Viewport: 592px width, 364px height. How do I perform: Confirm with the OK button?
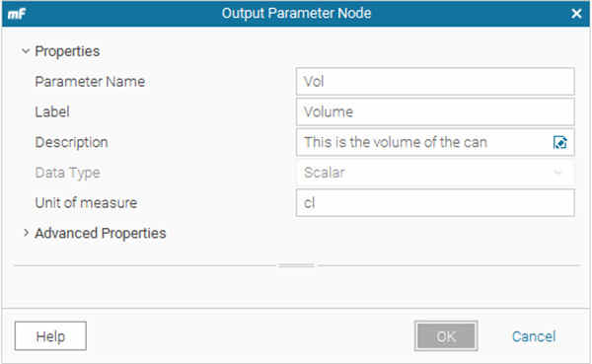pyautogui.click(x=446, y=336)
